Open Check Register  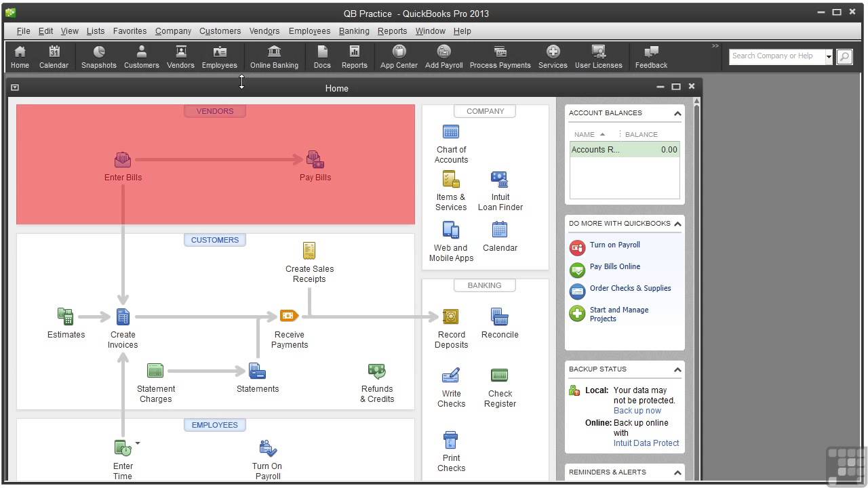500,375
